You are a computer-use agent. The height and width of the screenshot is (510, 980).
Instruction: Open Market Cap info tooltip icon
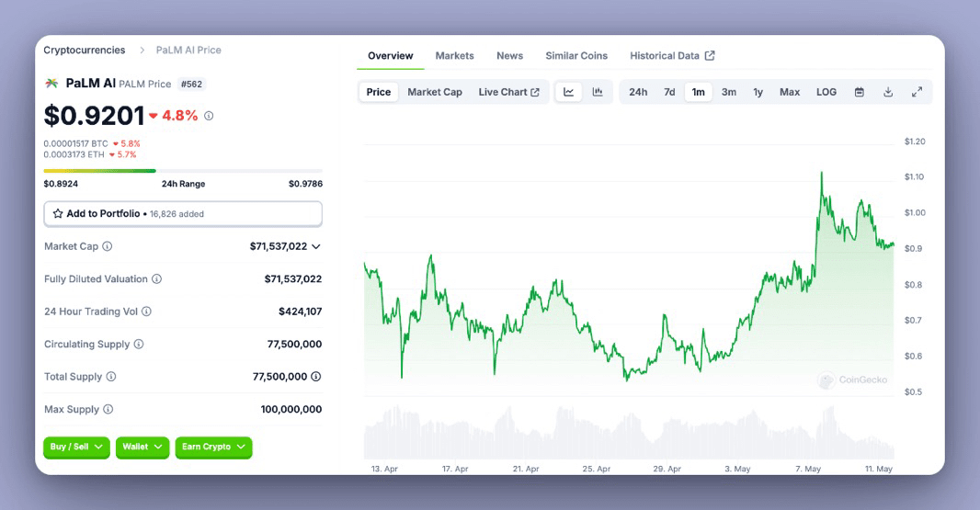(x=108, y=246)
